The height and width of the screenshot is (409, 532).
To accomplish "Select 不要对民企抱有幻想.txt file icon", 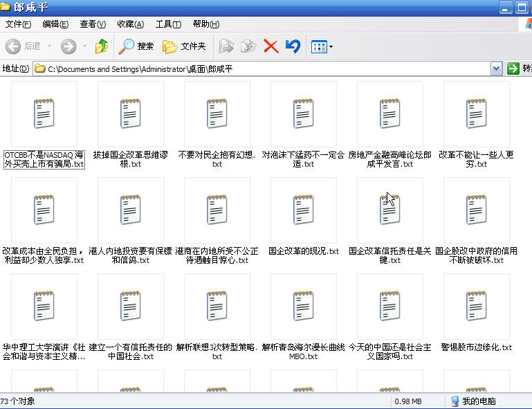I will click(x=217, y=113).
